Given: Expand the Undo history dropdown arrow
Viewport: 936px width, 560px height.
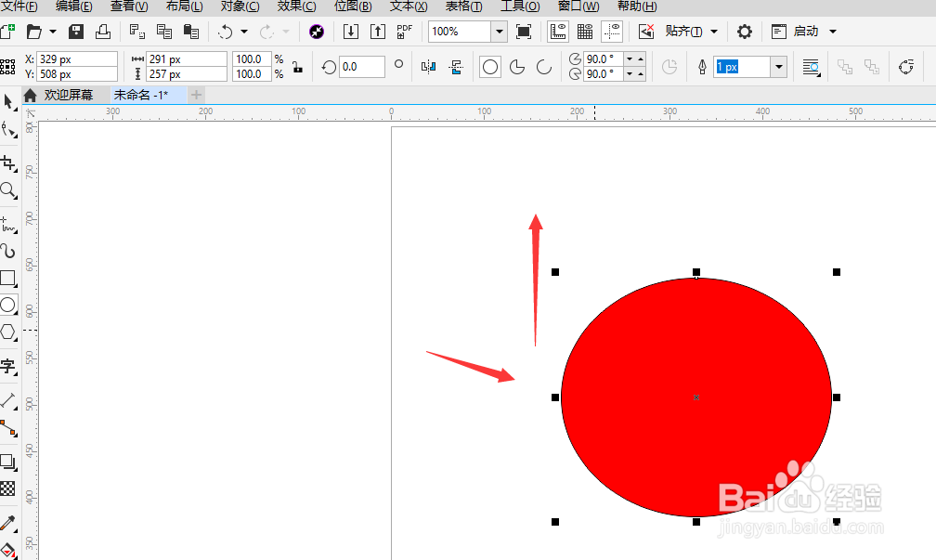Looking at the screenshot, I should click(x=244, y=32).
